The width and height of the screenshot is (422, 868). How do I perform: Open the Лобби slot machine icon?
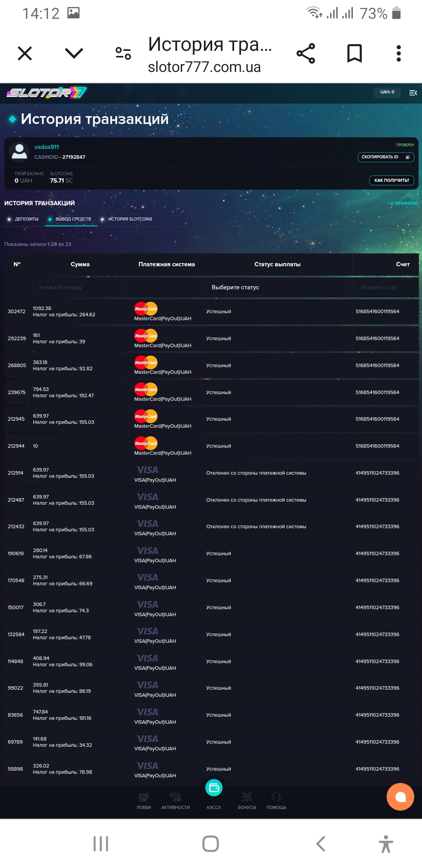[143, 797]
